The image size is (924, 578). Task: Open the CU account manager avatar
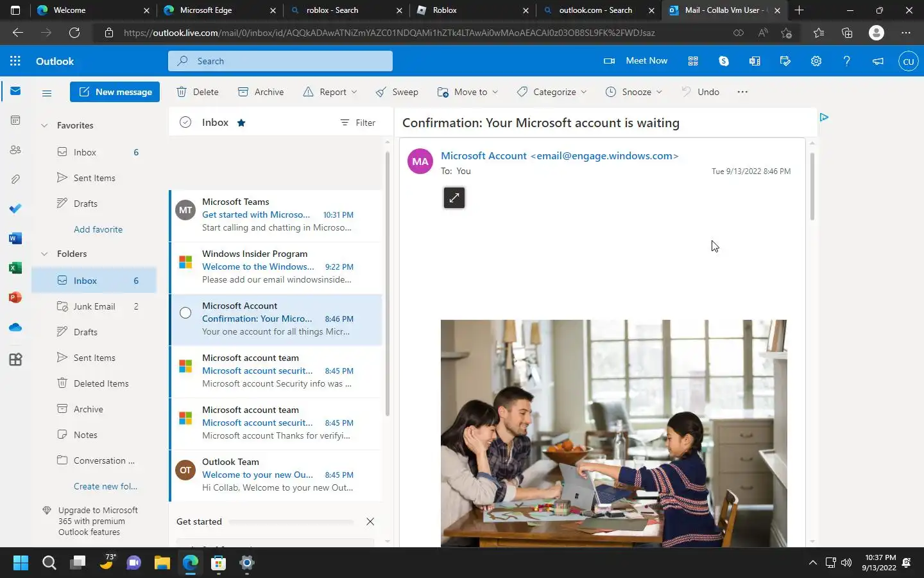point(908,62)
